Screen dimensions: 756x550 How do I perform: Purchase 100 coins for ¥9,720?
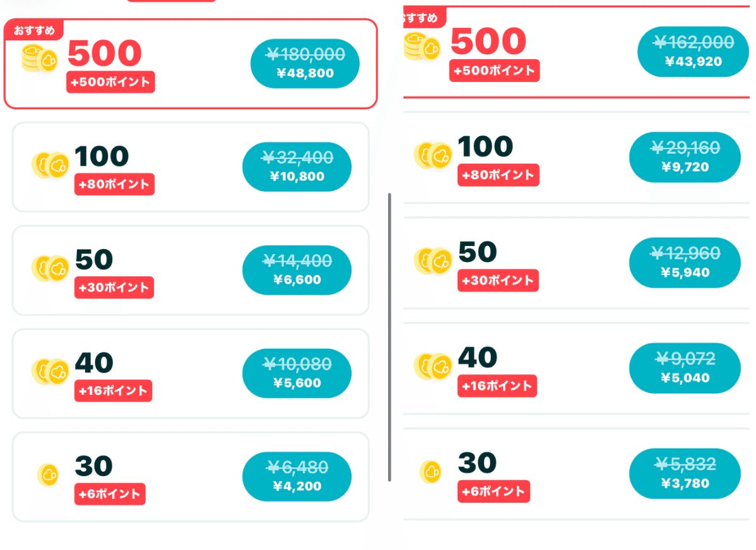point(685,157)
